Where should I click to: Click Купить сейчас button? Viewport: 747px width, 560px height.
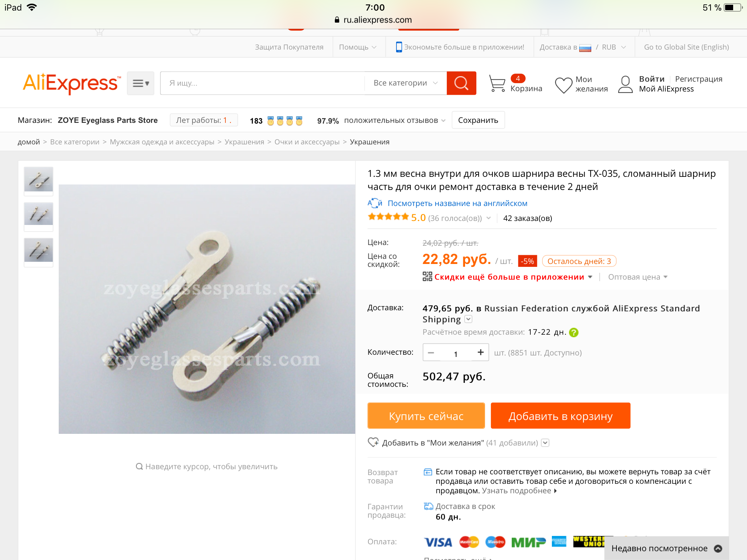tap(426, 416)
